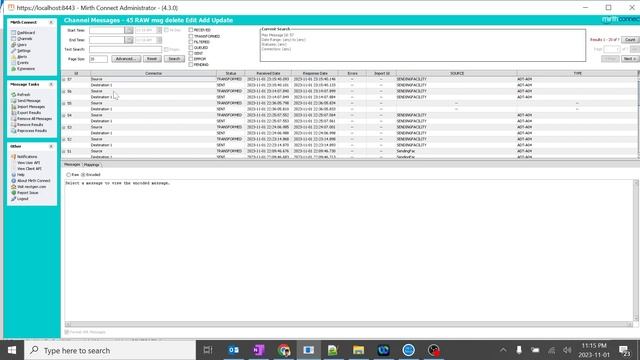
Task: Enable the SENT status filter
Action: 191,53
